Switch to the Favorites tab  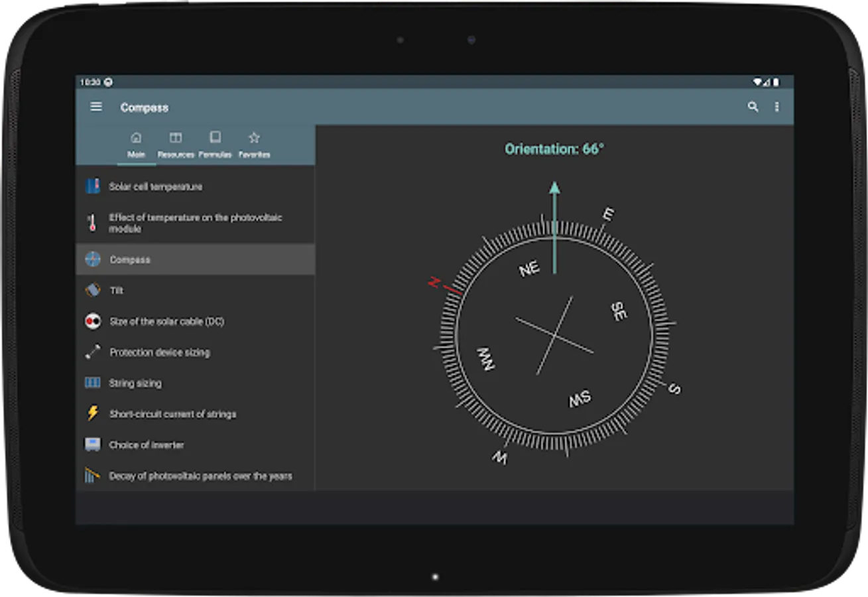pyautogui.click(x=254, y=145)
